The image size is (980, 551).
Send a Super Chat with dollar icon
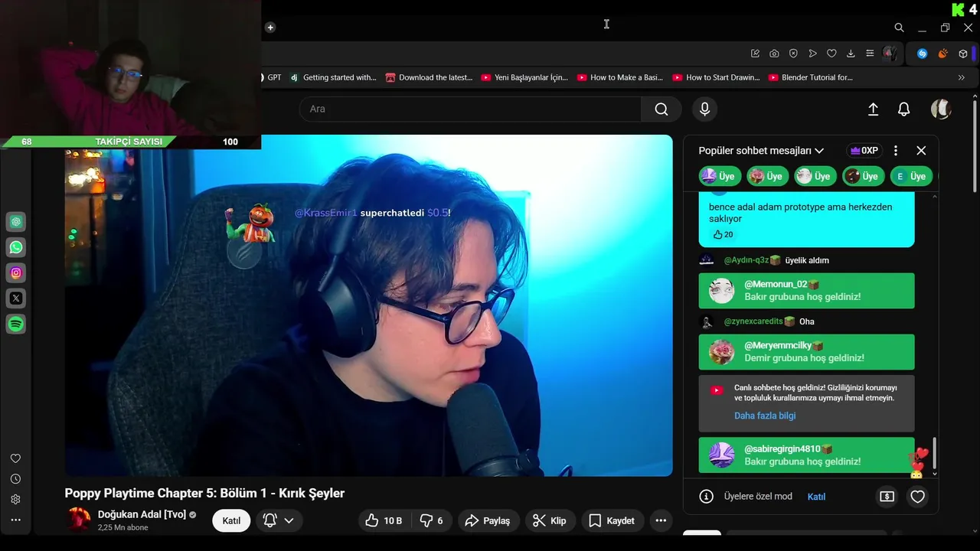click(887, 497)
